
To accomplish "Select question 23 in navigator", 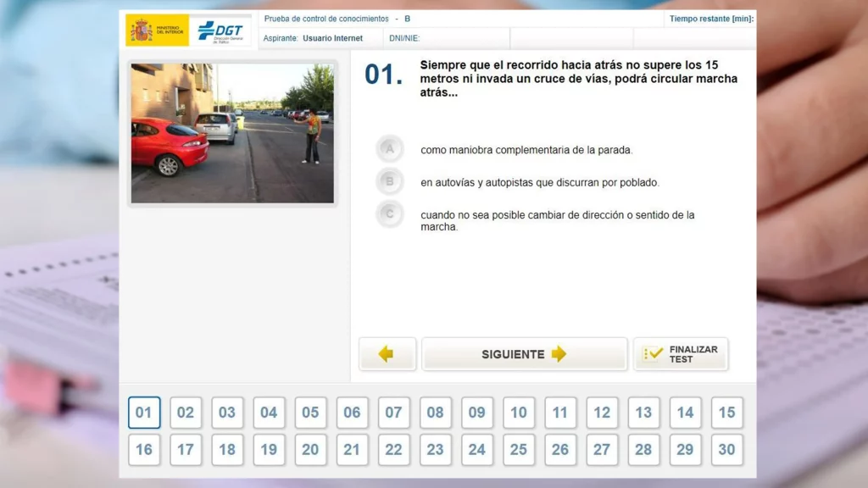I will click(435, 450).
